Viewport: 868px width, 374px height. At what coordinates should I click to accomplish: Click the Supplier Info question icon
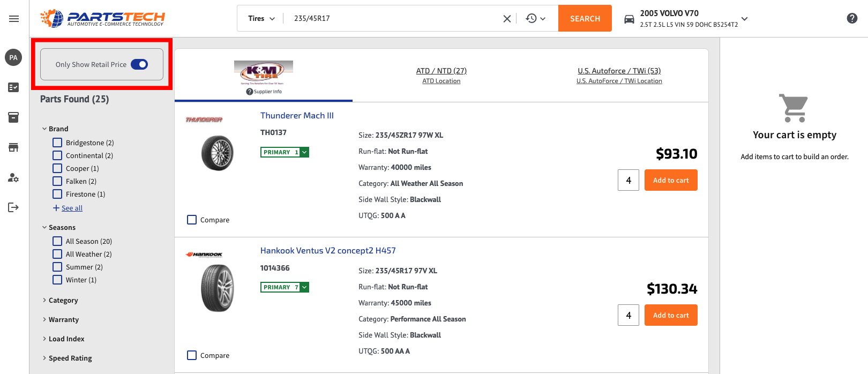[250, 92]
